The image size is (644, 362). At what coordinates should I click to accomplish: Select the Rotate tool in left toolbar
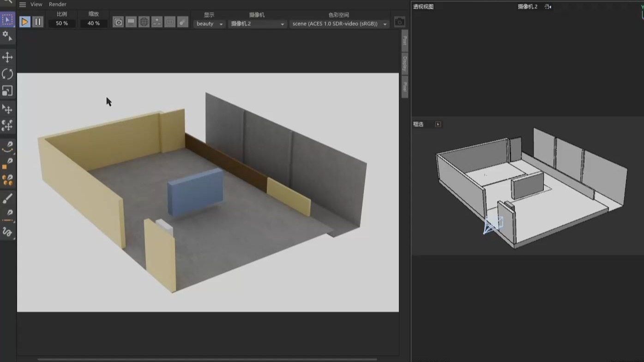click(x=7, y=74)
